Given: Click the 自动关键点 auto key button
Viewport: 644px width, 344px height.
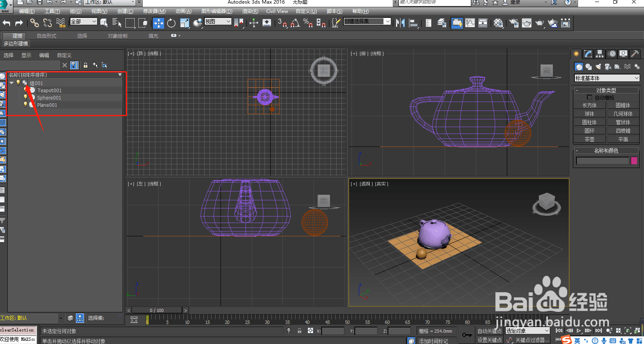Looking at the screenshot, I should click(489, 331).
